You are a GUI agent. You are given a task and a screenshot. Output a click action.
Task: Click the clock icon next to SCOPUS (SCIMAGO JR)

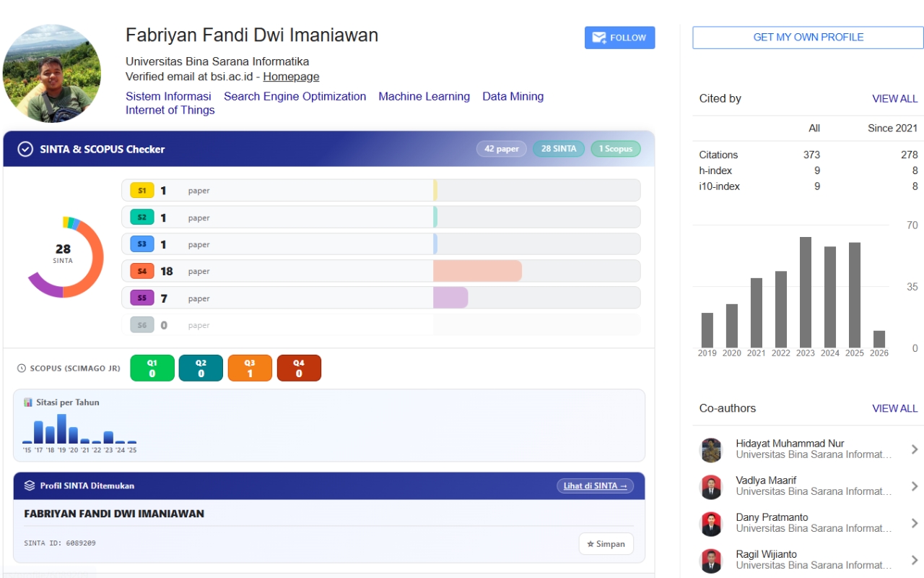(22, 368)
